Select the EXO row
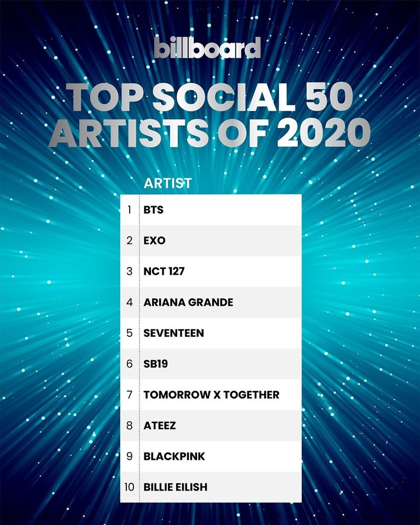The image size is (420, 525). click(211, 241)
